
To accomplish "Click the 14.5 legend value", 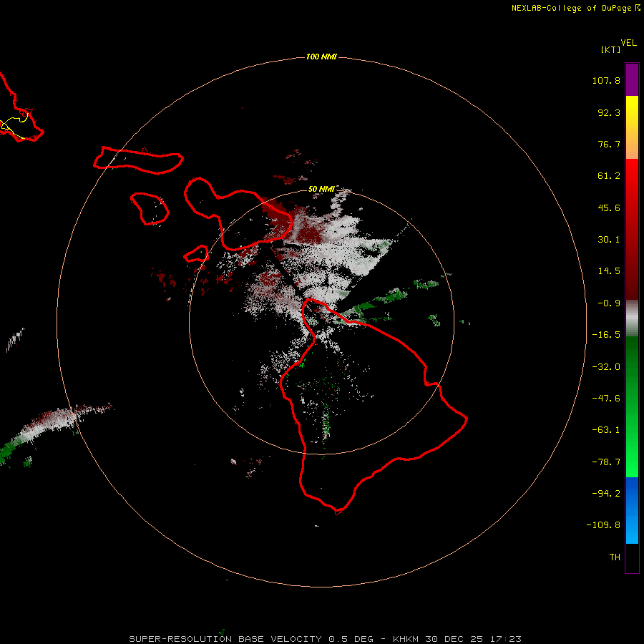I will click(x=609, y=271).
